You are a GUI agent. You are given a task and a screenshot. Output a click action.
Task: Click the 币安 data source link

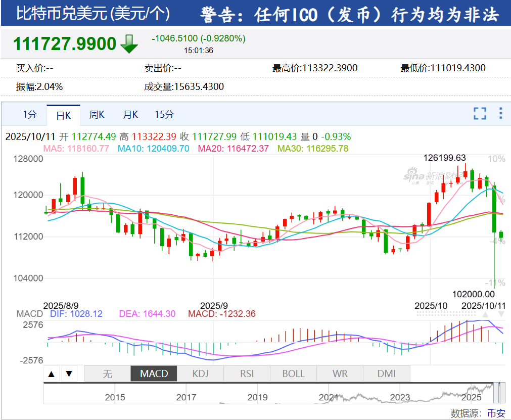click(496, 413)
